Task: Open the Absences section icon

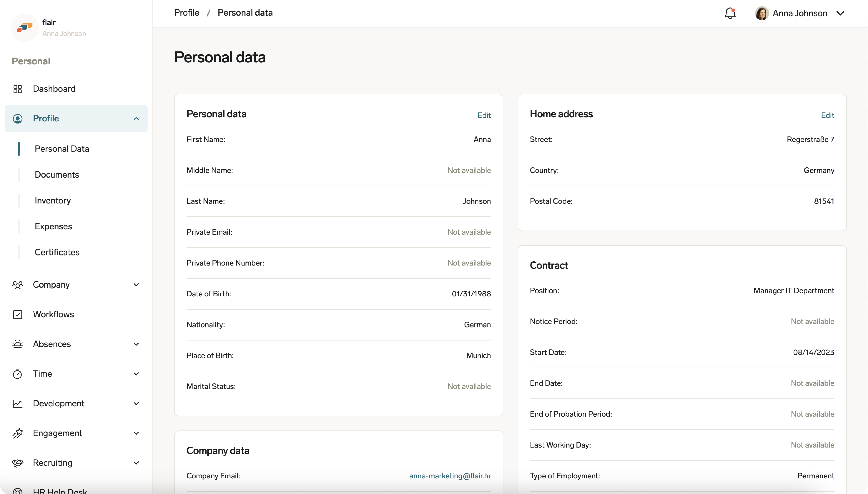Action: click(x=18, y=344)
